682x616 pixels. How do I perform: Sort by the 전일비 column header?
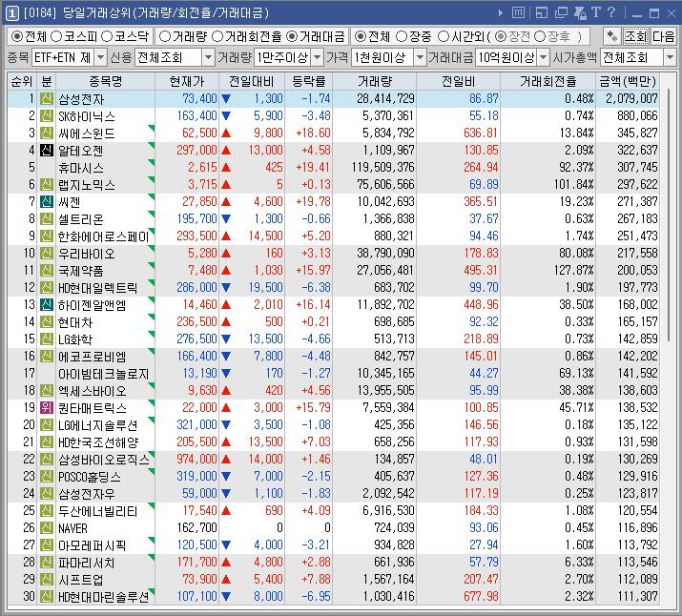click(x=458, y=81)
